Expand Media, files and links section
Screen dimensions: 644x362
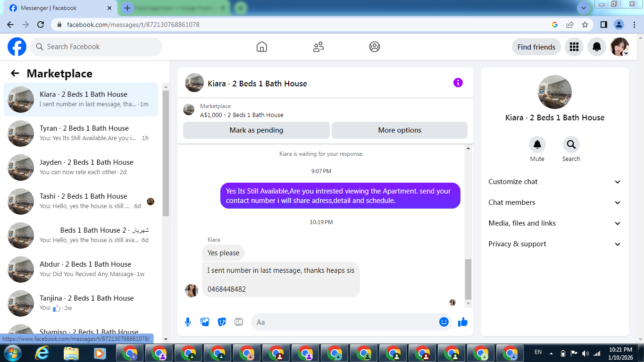554,223
